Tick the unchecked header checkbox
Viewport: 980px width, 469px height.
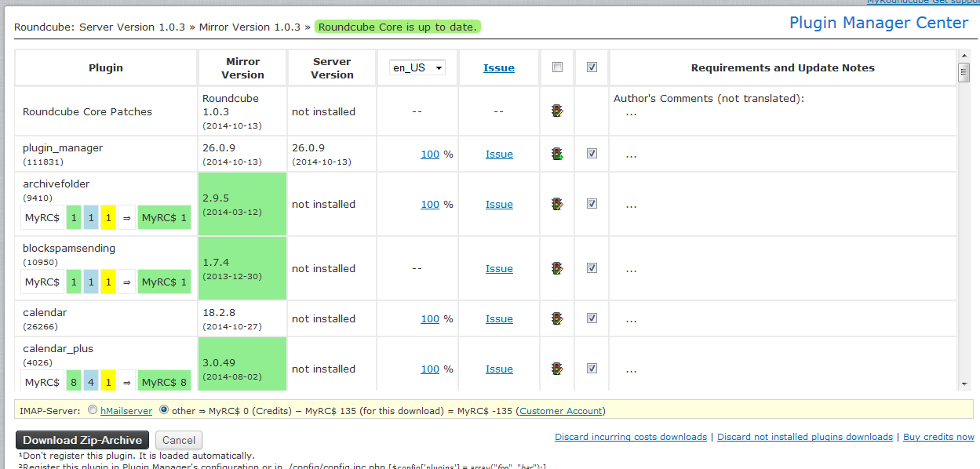tap(557, 67)
